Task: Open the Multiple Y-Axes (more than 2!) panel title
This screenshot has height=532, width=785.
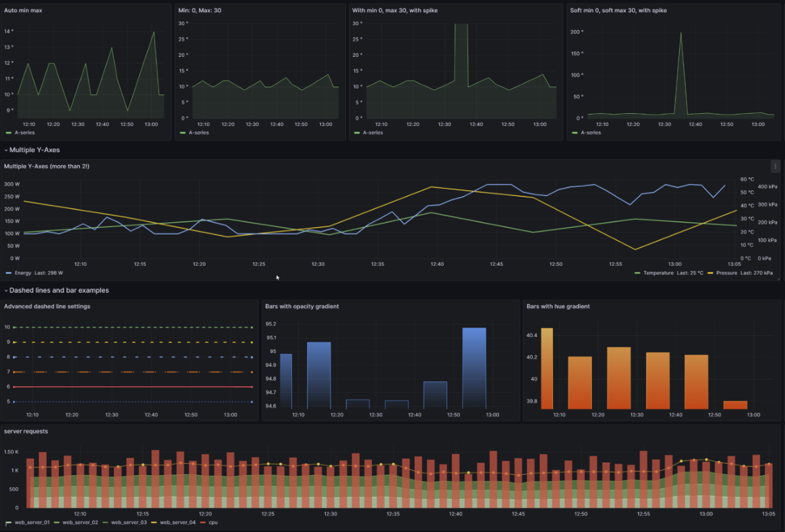Action: click(x=47, y=166)
